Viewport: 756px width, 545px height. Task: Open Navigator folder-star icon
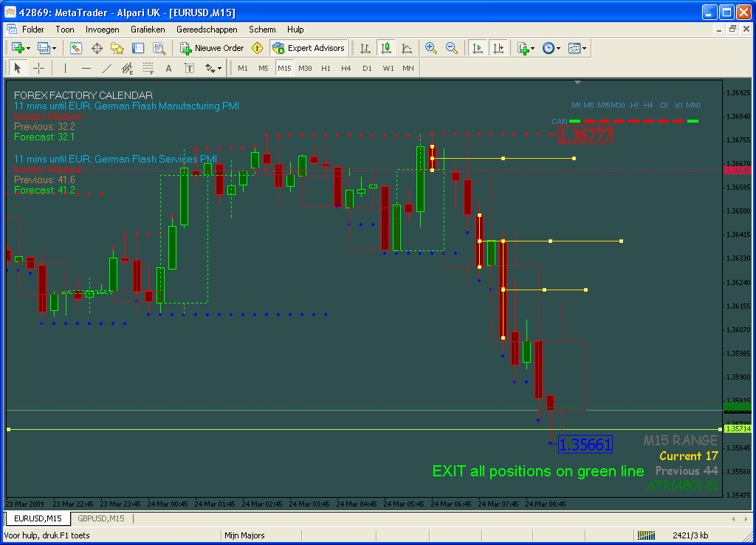pyautogui.click(x=117, y=48)
